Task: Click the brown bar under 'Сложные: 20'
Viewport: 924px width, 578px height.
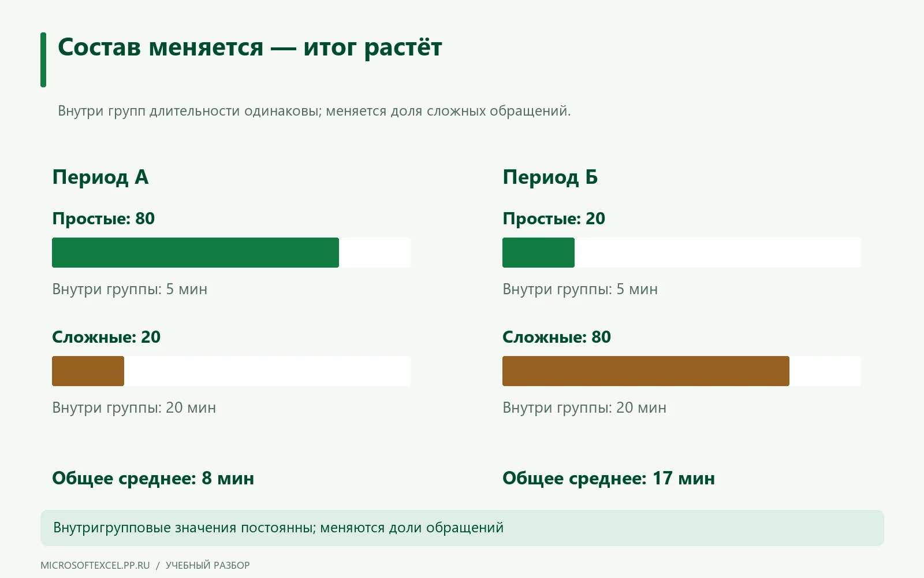Action: click(88, 371)
